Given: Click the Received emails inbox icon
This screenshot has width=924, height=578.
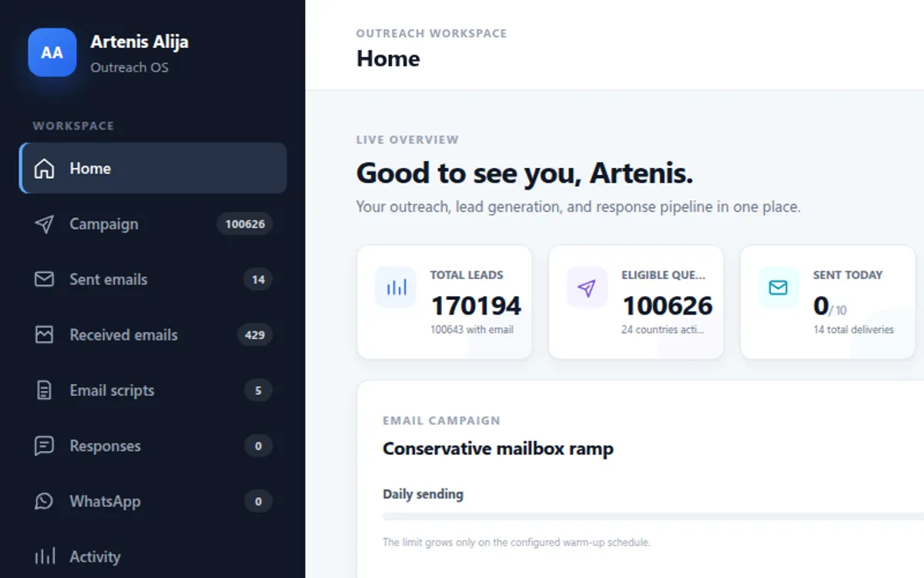Looking at the screenshot, I should tap(45, 334).
